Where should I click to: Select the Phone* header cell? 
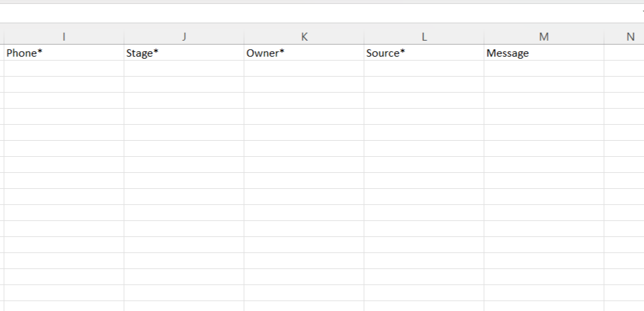pyautogui.click(x=64, y=53)
